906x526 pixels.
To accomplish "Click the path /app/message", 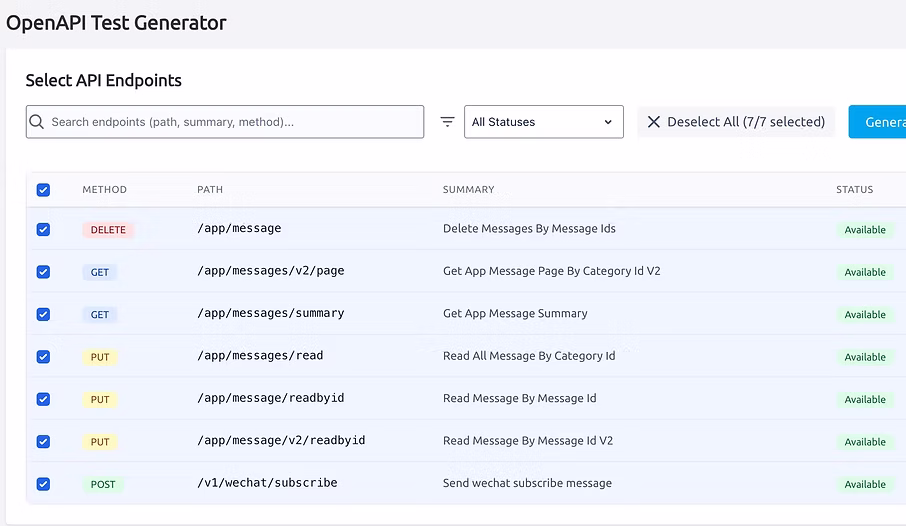I will pos(239,228).
